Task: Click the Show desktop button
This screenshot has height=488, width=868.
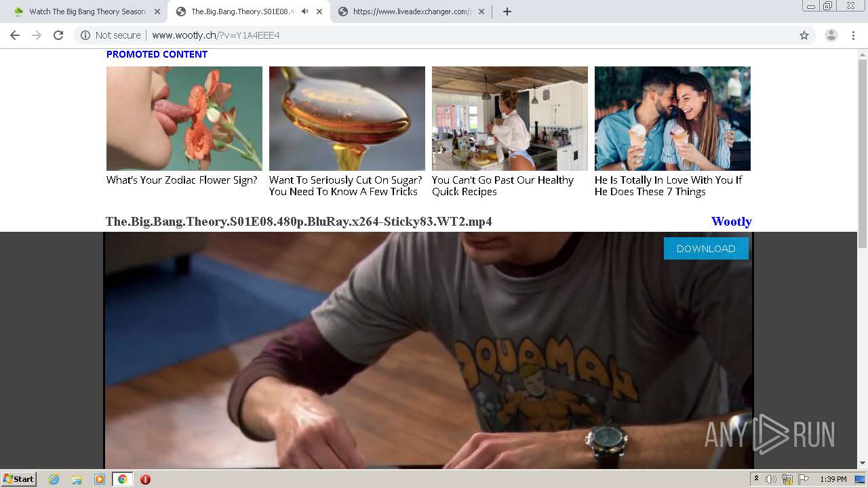Action: click(861, 479)
